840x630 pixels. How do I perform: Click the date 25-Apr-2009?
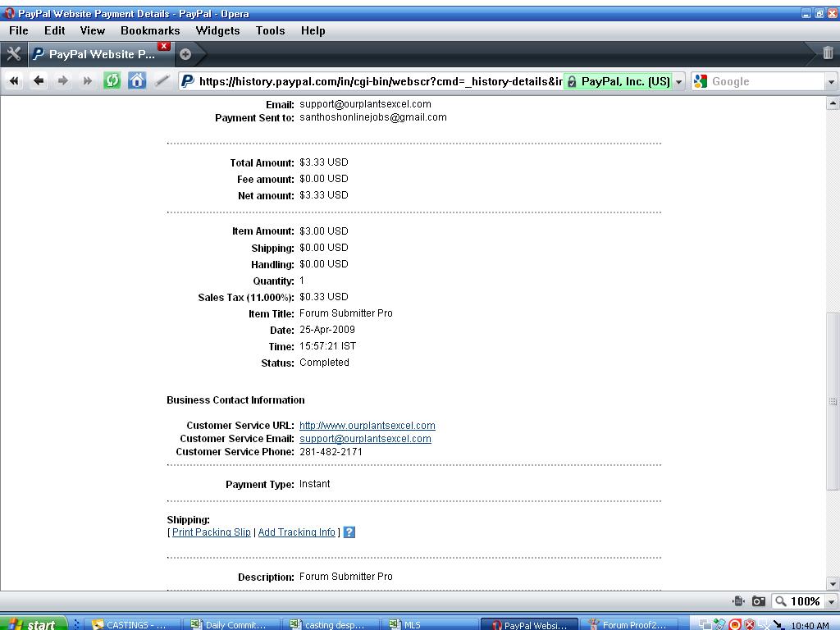coord(326,330)
